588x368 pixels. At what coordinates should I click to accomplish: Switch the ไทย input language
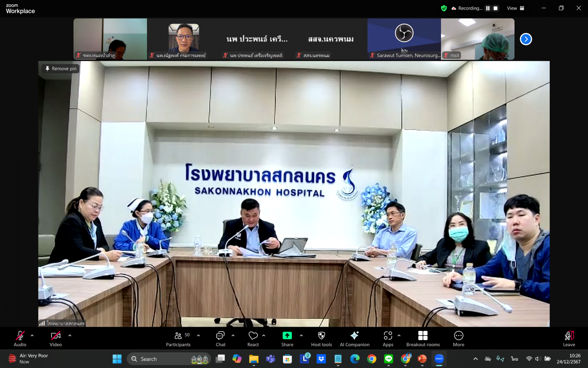tap(514, 359)
